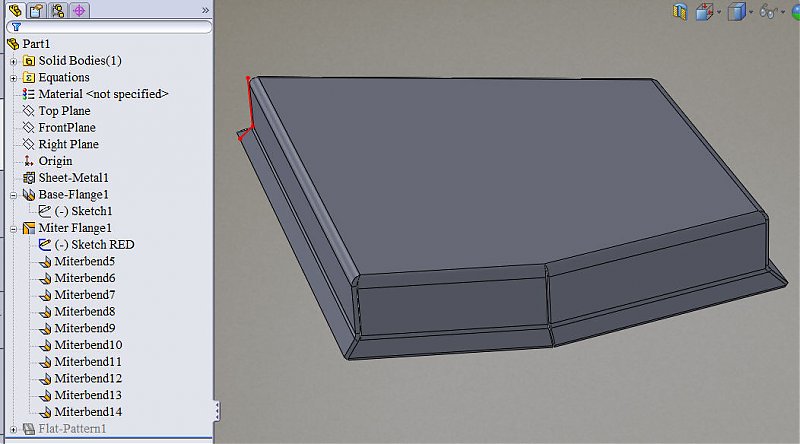Image resolution: width=800 pixels, height=444 pixels.
Task: Click the View Orientation cube icon
Action: tap(705, 11)
